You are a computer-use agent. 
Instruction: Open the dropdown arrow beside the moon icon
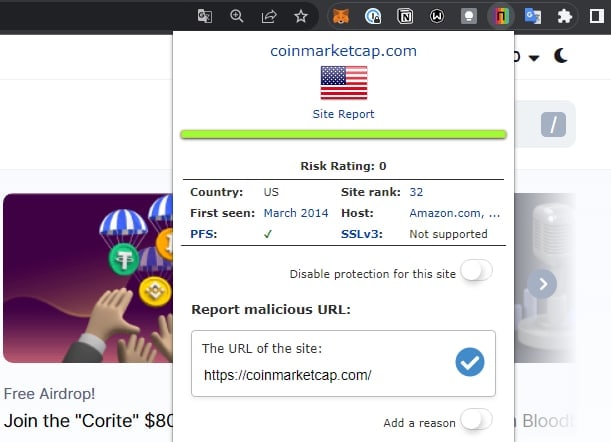pyautogui.click(x=534, y=58)
